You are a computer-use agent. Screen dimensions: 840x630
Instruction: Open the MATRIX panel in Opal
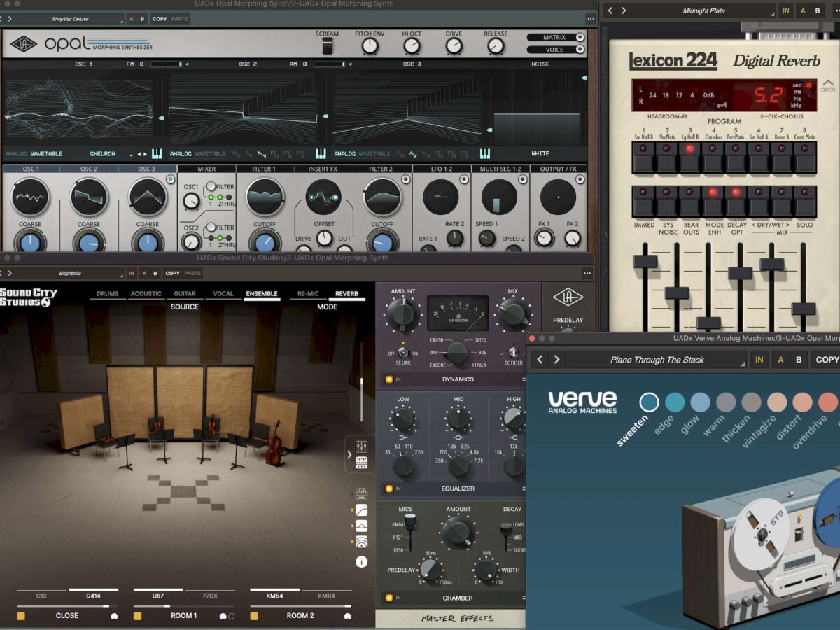coord(555,37)
